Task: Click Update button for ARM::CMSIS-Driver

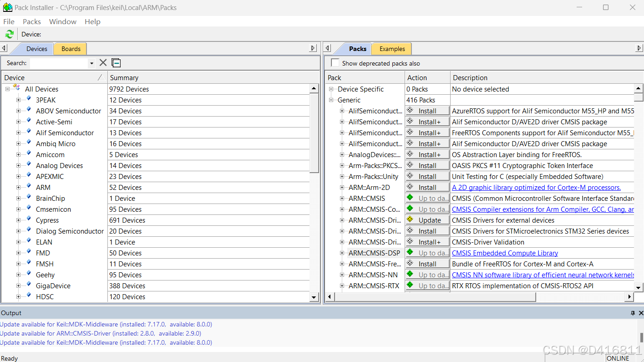Action: pyautogui.click(x=427, y=220)
